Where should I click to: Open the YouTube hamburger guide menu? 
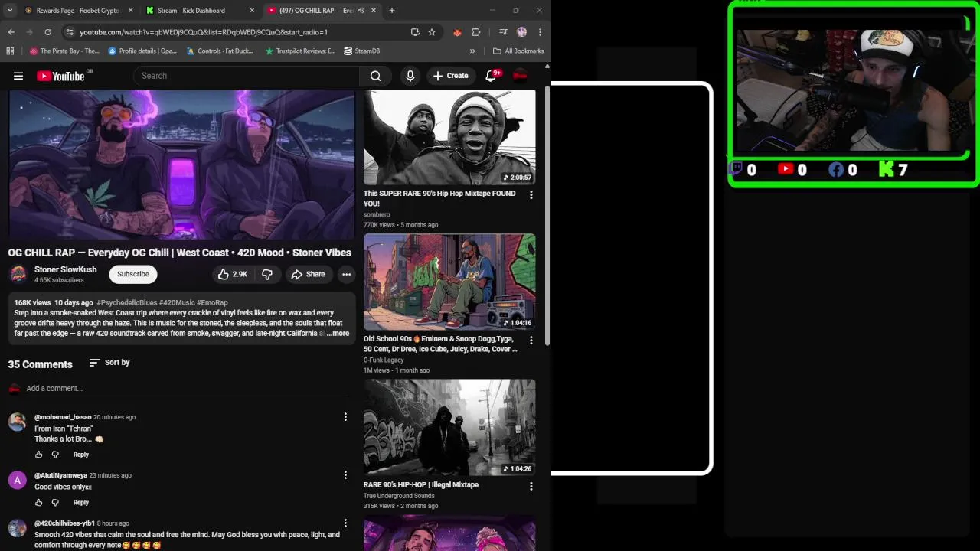tap(18, 76)
